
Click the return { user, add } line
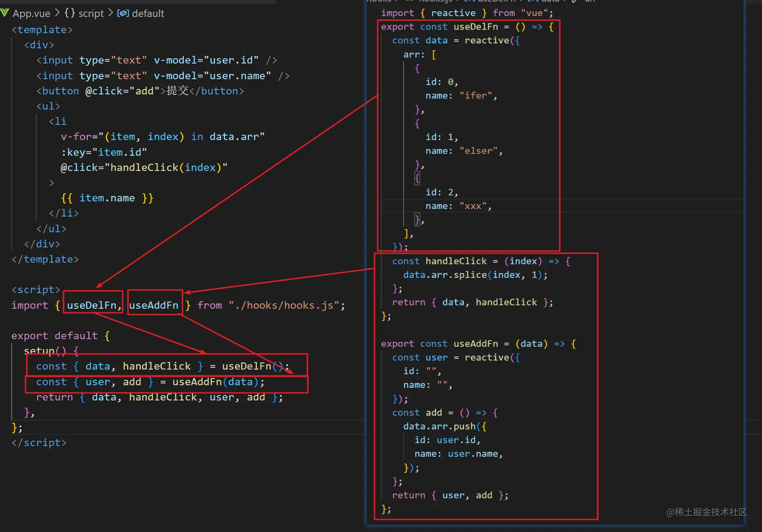(x=451, y=495)
